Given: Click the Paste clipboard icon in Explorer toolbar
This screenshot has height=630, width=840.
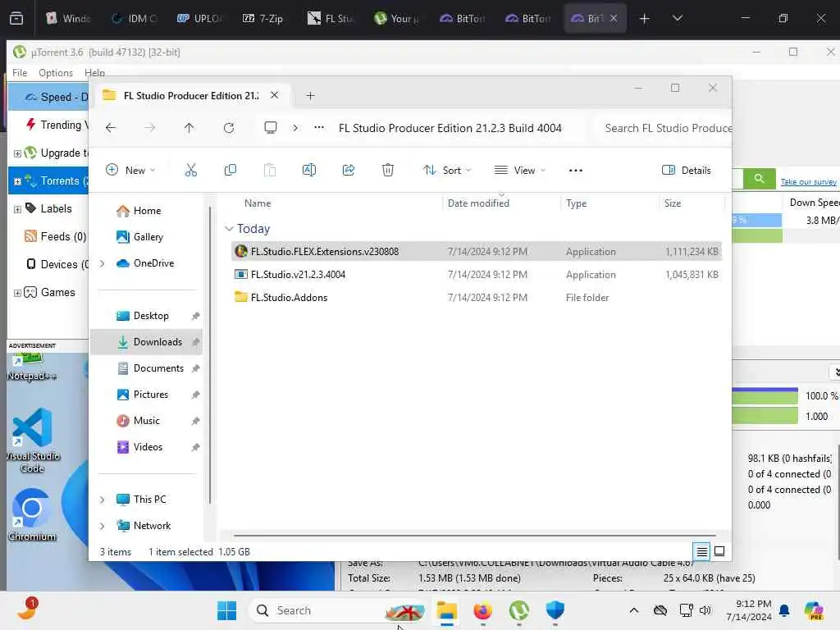Looking at the screenshot, I should [x=269, y=171].
